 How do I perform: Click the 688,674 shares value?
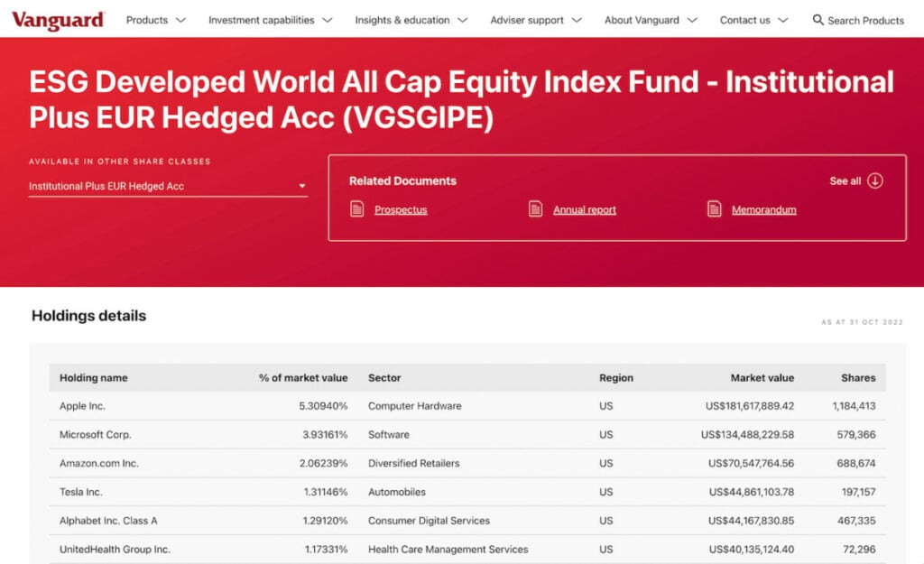click(856, 463)
